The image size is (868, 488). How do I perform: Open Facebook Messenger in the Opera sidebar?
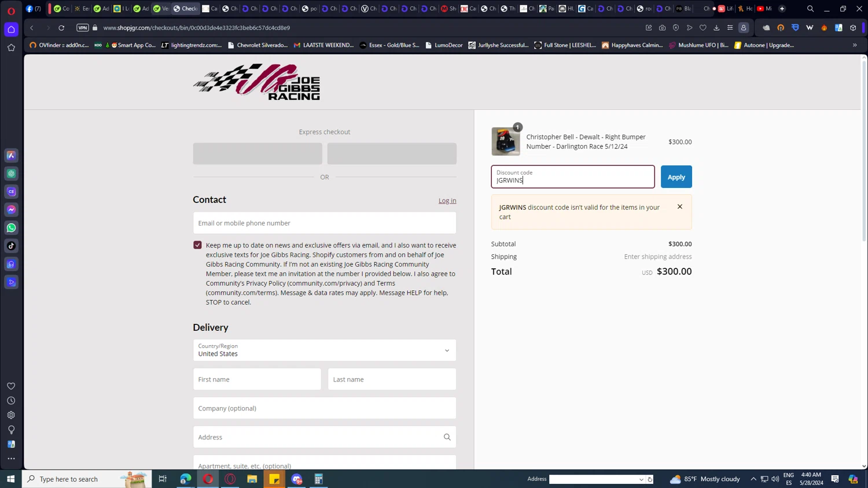pyautogui.click(x=11, y=210)
